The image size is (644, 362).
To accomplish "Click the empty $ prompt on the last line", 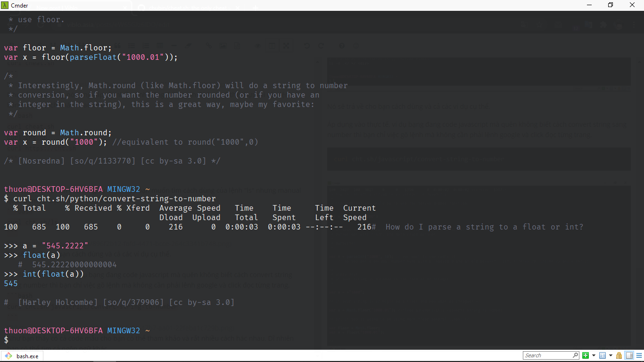I will 6,340.
